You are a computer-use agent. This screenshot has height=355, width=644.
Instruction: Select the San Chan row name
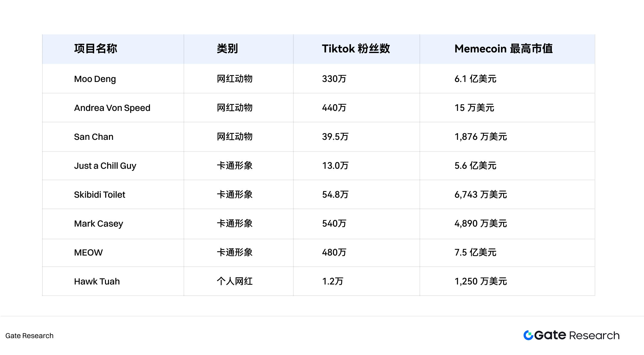[x=94, y=137]
